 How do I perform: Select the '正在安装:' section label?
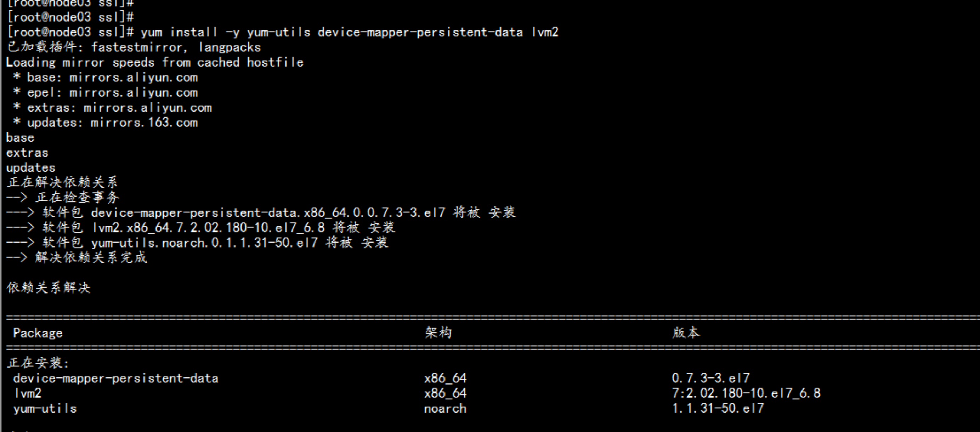click(38, 363)
